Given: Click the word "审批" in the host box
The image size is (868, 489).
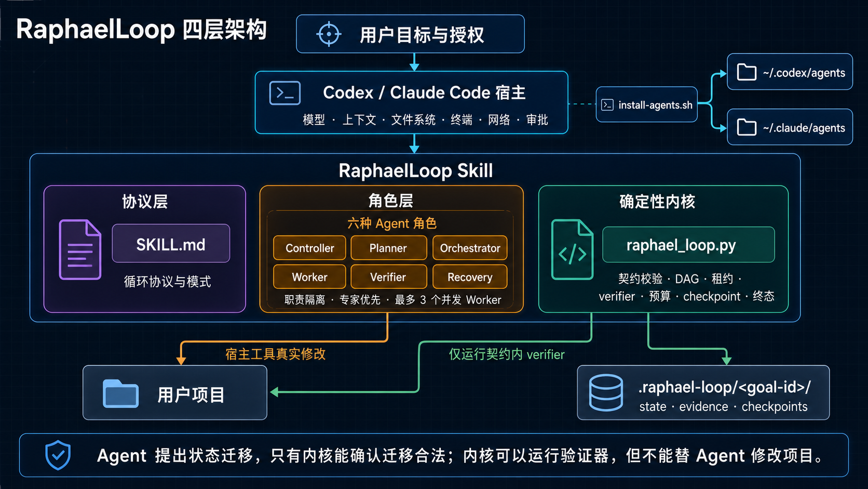Looking at the screenshot, I should click(x=537, y=120).
